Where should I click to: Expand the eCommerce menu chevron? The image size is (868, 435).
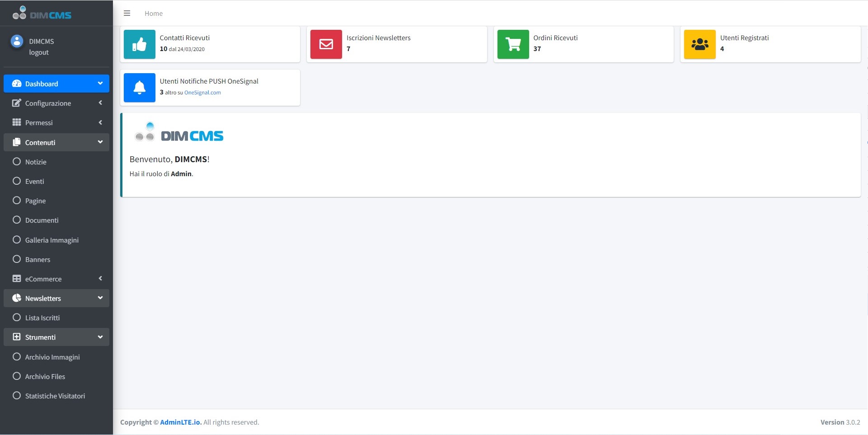(x=100, y=279)
